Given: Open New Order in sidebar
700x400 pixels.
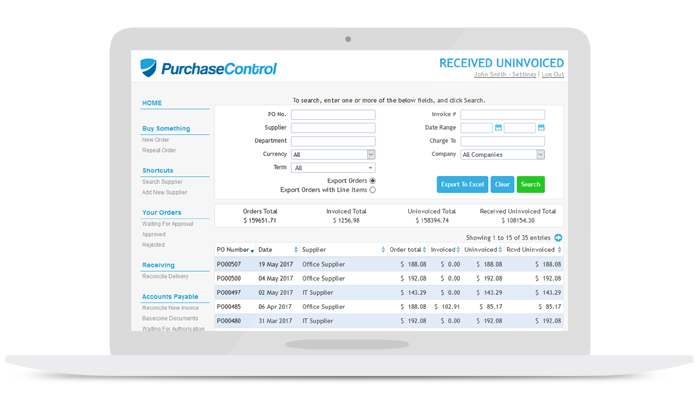Looking at the screenshot, I should [155, 140].
